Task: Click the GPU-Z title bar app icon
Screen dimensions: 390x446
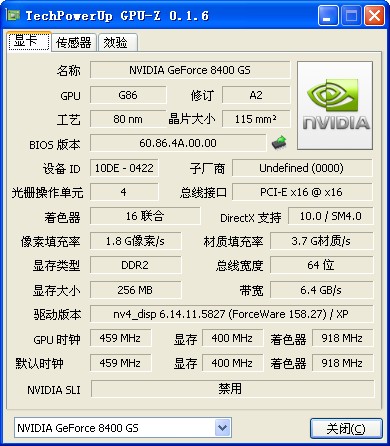Action: 14,15
